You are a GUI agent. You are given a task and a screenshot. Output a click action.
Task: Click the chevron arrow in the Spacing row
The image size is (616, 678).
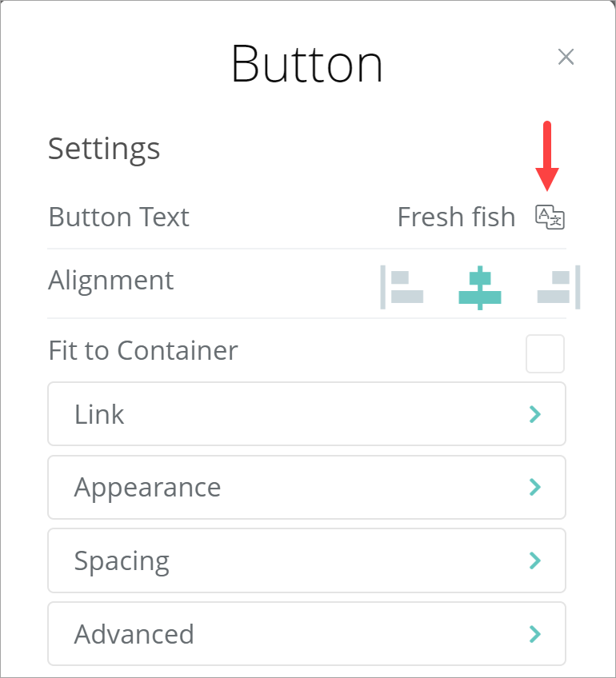click(x=535, y=560)
